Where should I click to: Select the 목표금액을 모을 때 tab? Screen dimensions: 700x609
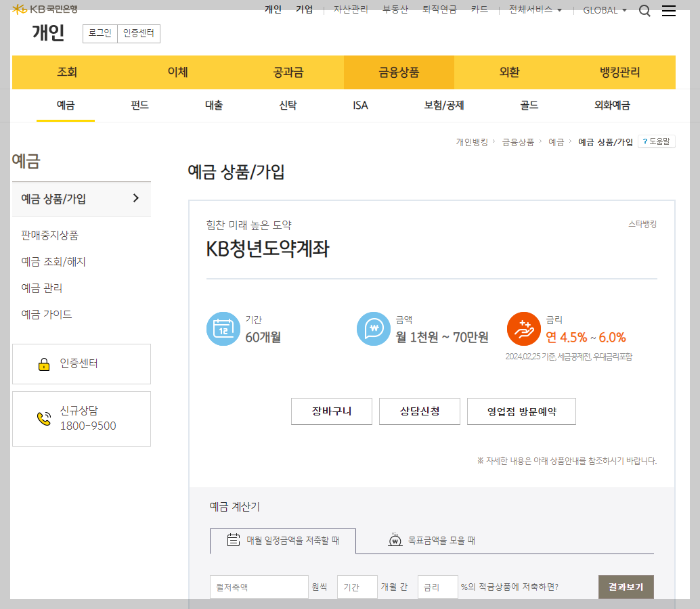[x=431, y=541]
